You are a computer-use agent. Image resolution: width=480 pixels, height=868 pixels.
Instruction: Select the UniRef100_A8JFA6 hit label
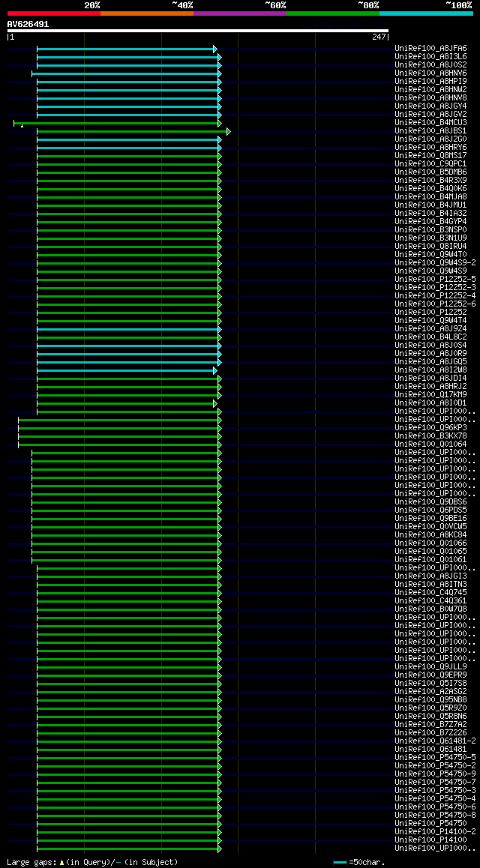click(x=430, y=48)
